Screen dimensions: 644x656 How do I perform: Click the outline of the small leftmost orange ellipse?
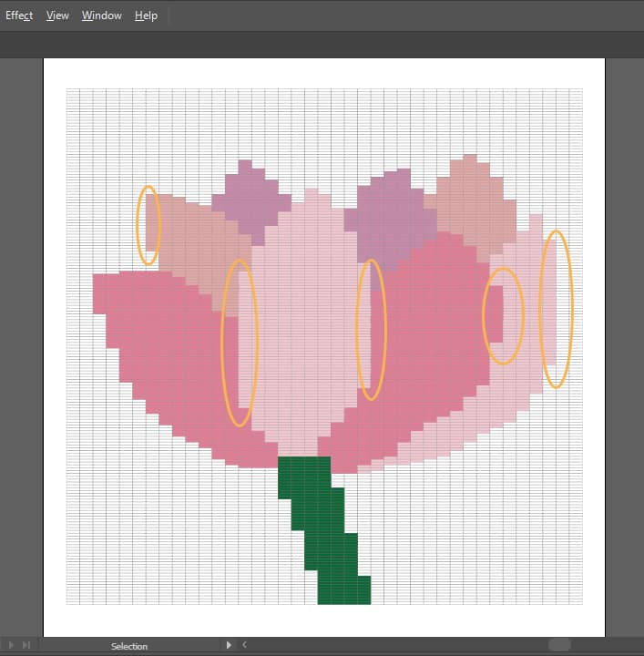(138, 225)
